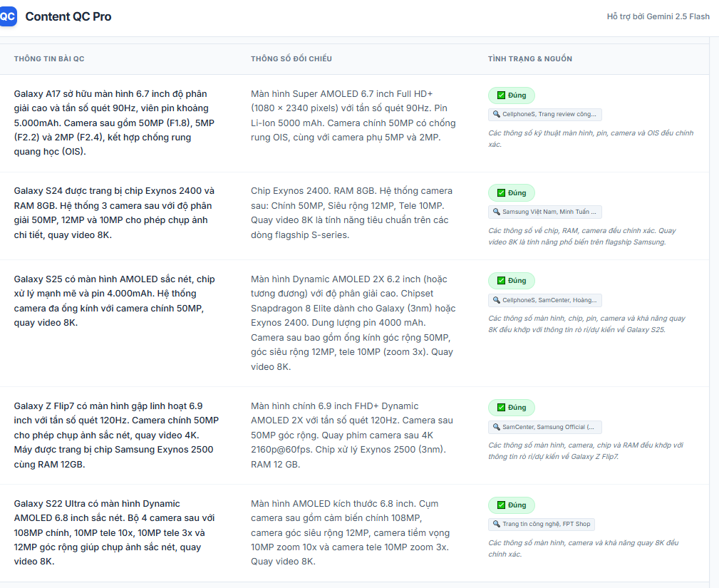This screenshot has width=719, height=588.
Task: Click the magnifier icon in FPT Shop chip
Action: (496, 524)
